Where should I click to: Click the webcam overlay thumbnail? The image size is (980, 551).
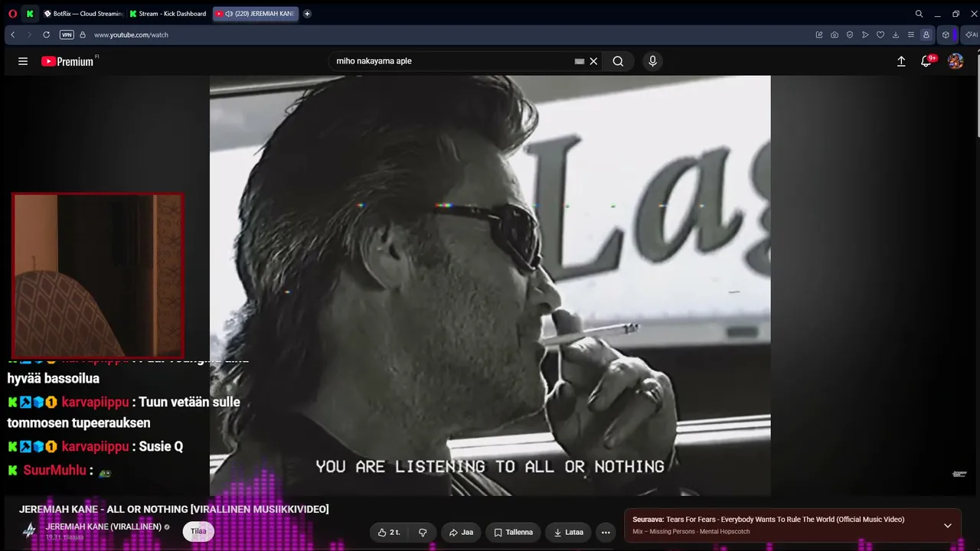pos(97,275)
